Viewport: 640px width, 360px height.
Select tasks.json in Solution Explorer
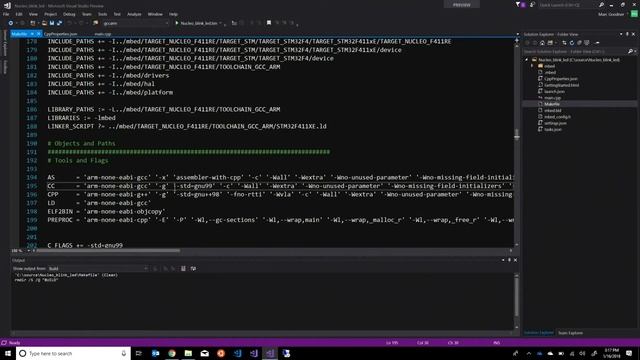(553, 129)
